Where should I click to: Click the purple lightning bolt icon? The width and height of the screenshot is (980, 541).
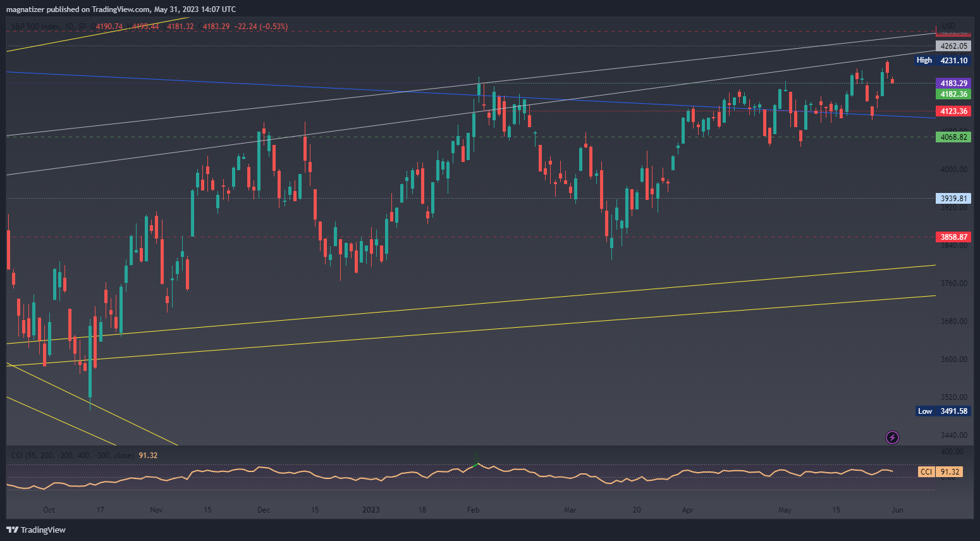(892, 437)
